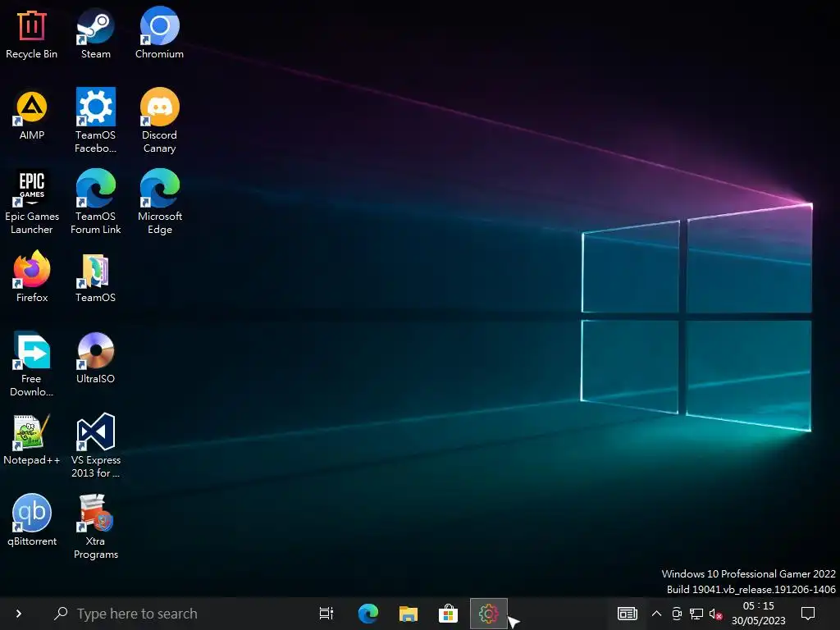Select the Notepad++ desktop shortcut

tap(32, 440)
